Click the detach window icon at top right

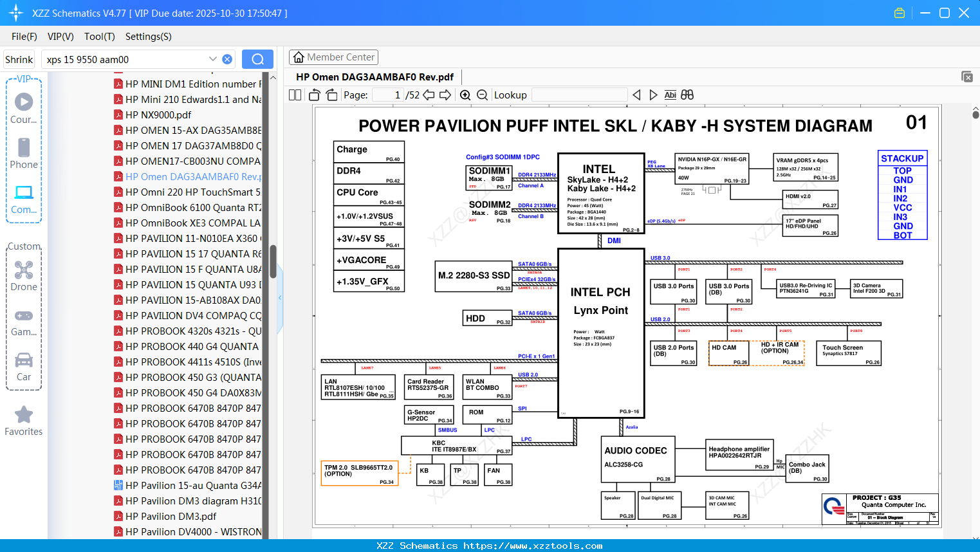coord(967,77)
